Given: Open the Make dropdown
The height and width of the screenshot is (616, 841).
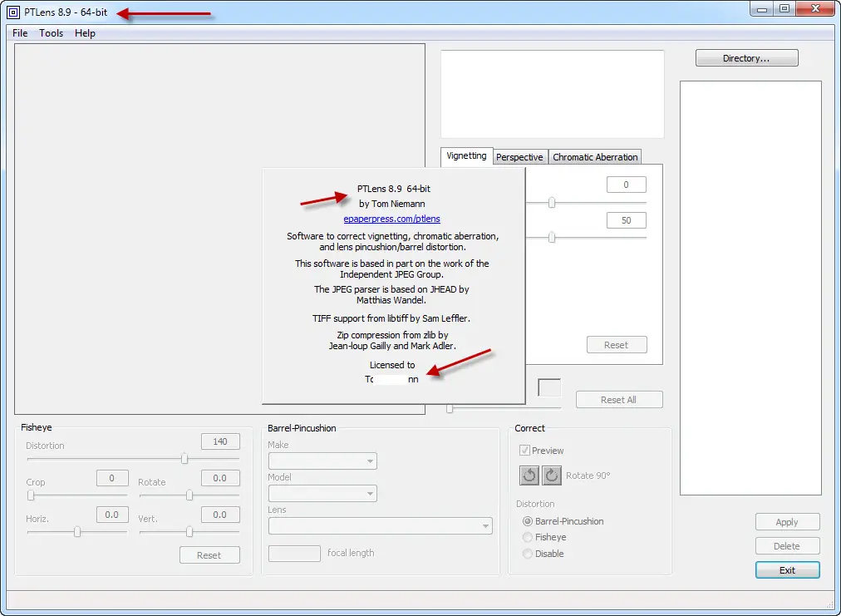Looking at the screenshot, I should (322, 461).
